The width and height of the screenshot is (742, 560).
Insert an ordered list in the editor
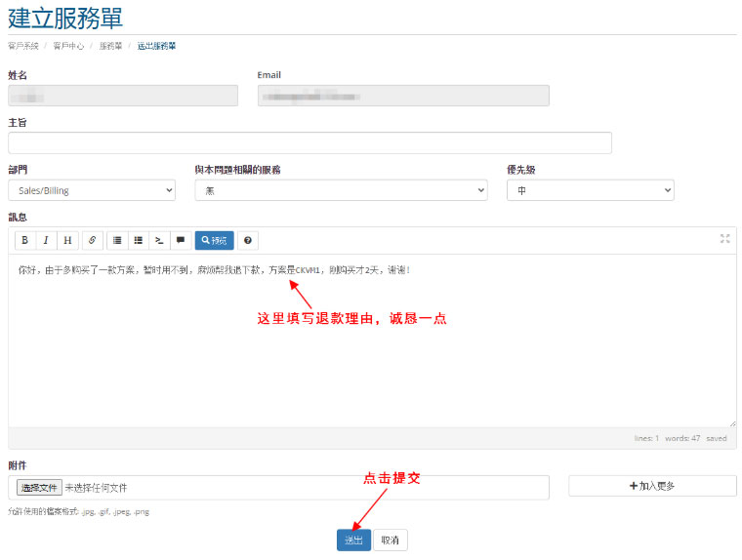tap(139, 240)
